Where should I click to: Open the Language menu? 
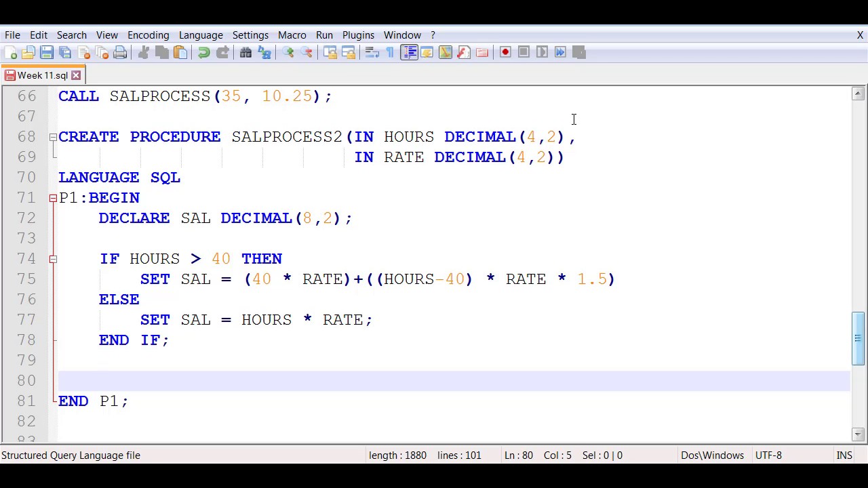tap(201, 35)
